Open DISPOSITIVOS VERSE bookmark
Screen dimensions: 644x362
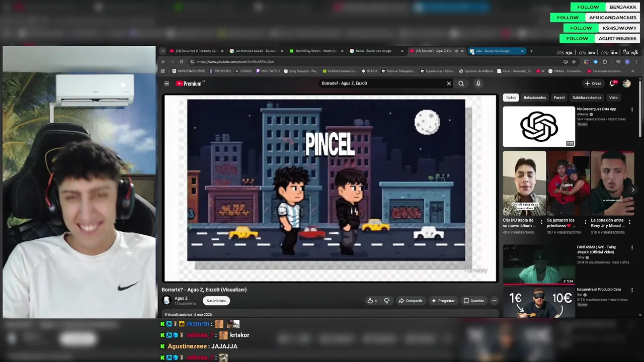tap(189, 71)
